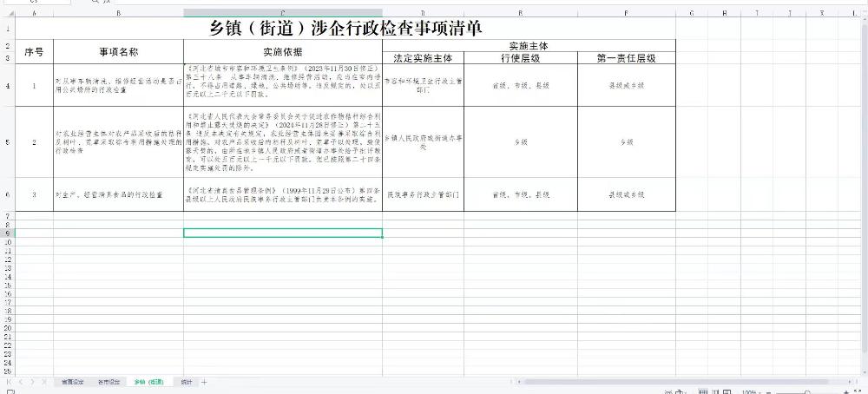Select row 4 by its row header
Viewport: 868px width, 394px height.
(x=7, y=86)
